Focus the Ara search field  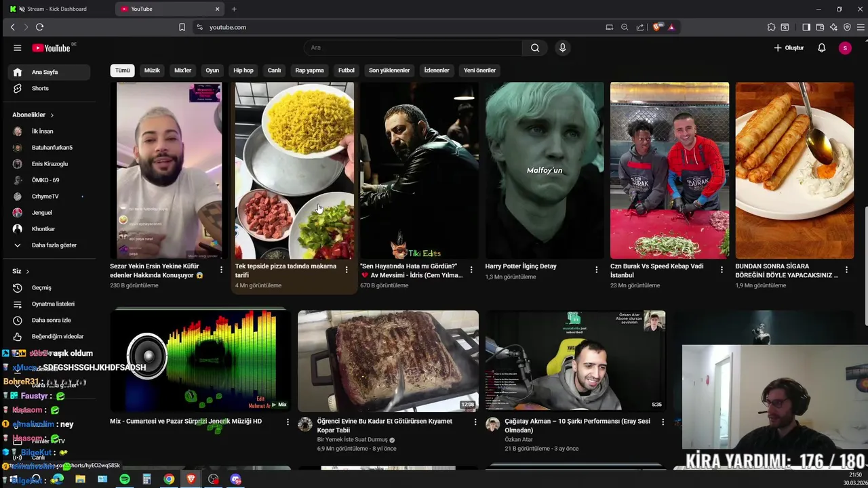[414, 47]
